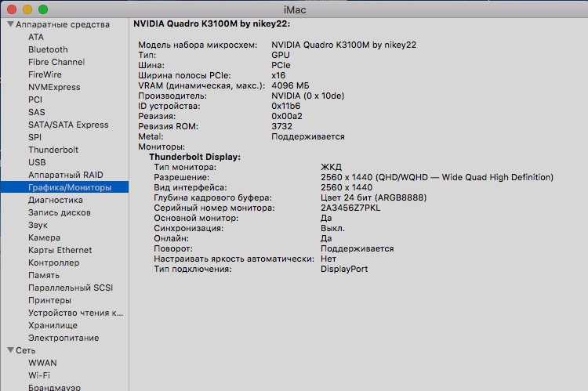The height and width of the screenshot is (391, 588).
Task: Select SAS in the sidebar
Action: click(x=37, y=112)
